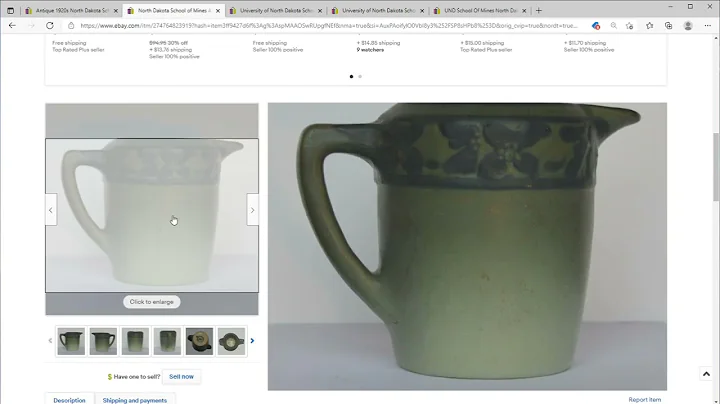The image size is (720, 404).
Task: Click the Report item link
Action: 645,399
